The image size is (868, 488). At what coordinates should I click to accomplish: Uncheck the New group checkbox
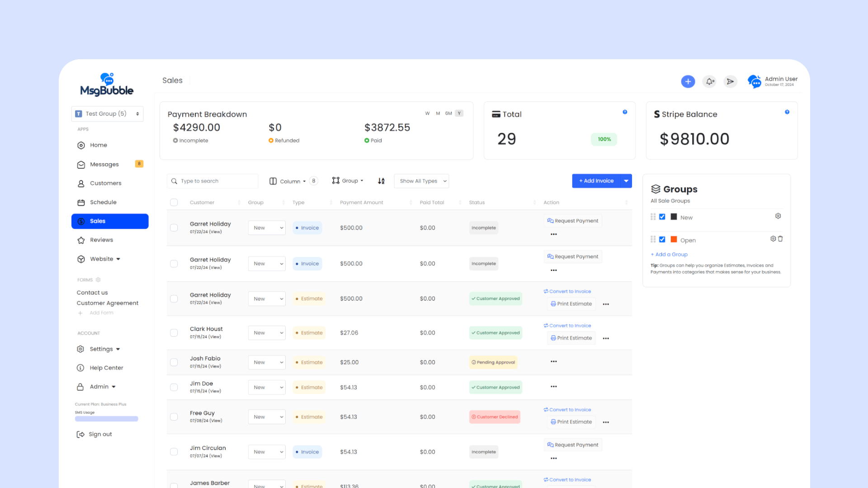[x=662, y=217]
